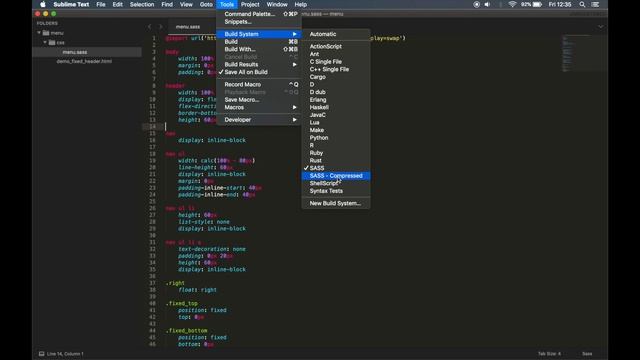The image size is (640, 360).
Task: Click line number 37 in gutter
Action: (x=153, y=283)
